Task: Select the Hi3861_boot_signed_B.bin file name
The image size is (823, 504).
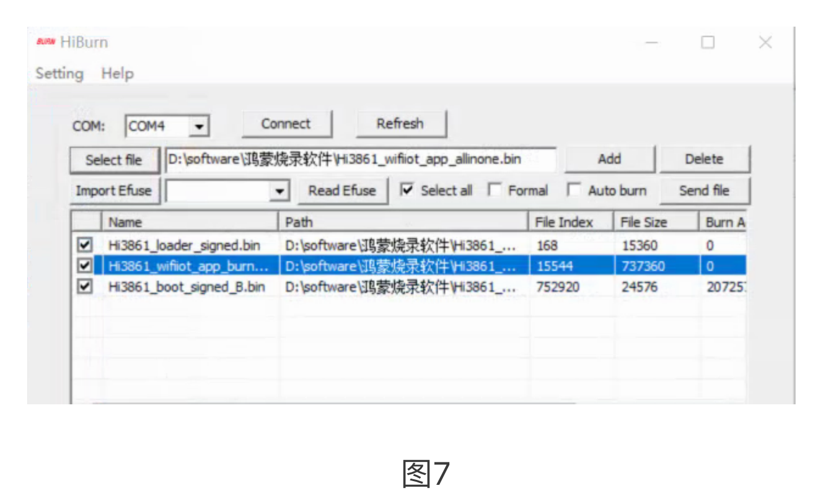Action: click(x=187, y=287)
